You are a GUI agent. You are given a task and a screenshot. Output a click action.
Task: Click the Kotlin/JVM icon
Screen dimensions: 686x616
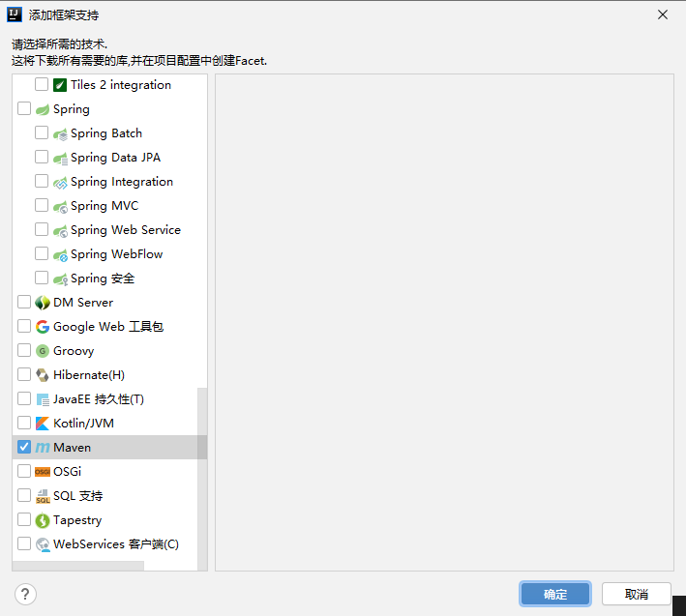point(43,424)
